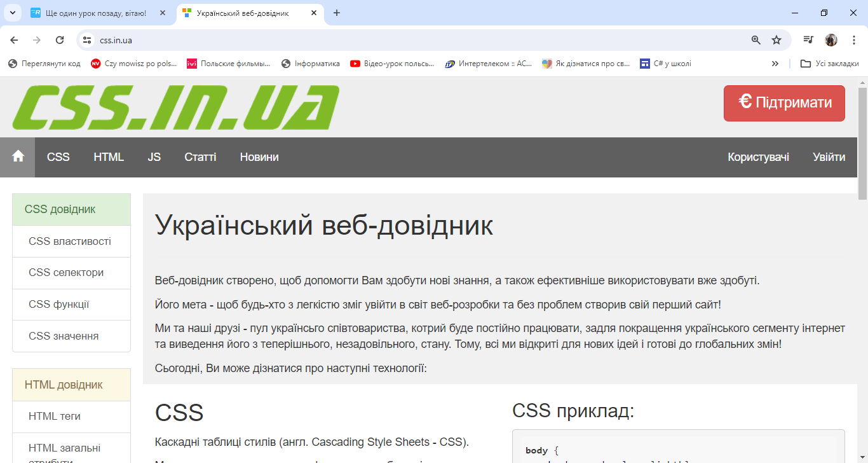Go back with browser back arrow

(14, 39)
